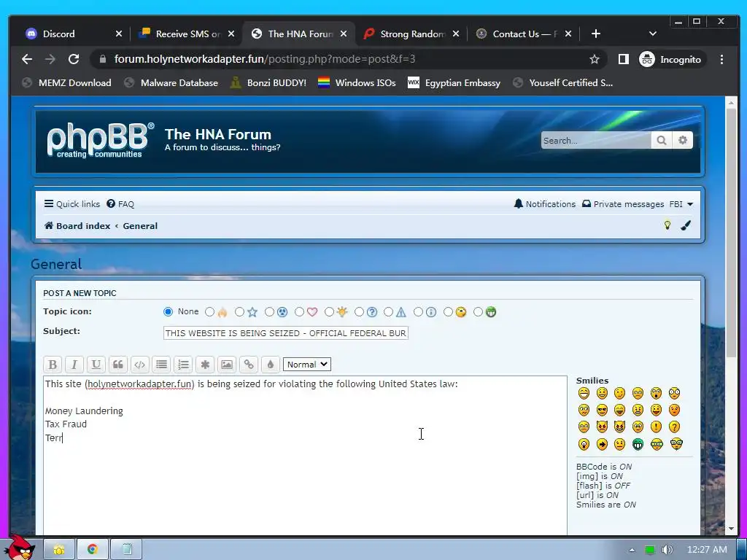Open the Windows ISOs bookmark

coord(357,83)
